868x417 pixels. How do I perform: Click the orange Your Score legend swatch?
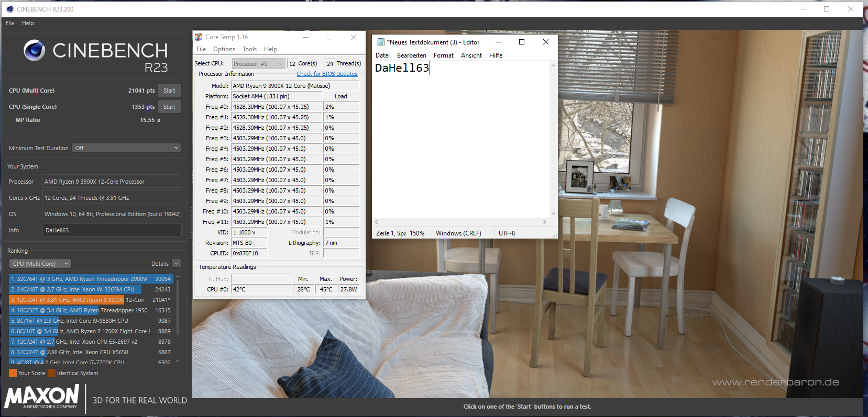(13, 373)
